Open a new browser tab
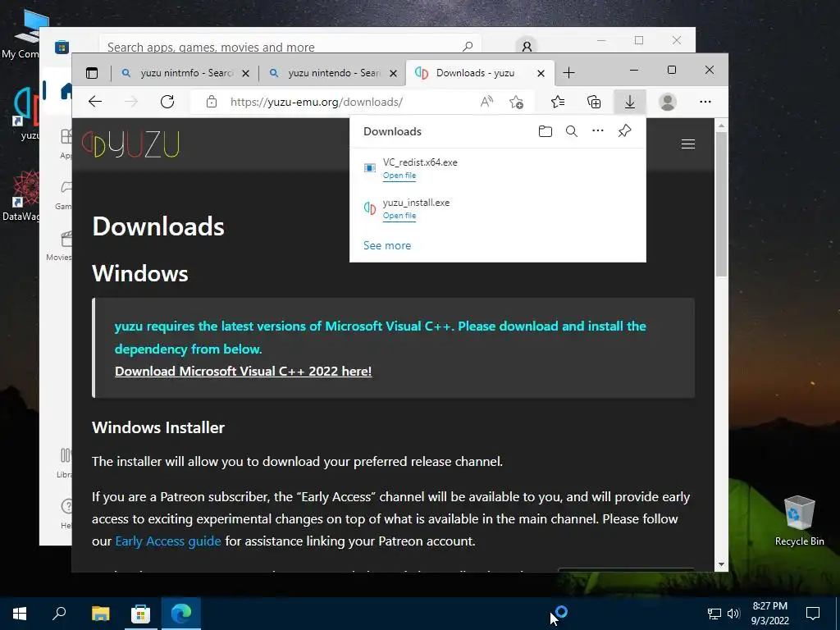Screen dimensions: 840x630 coord(569,73)
